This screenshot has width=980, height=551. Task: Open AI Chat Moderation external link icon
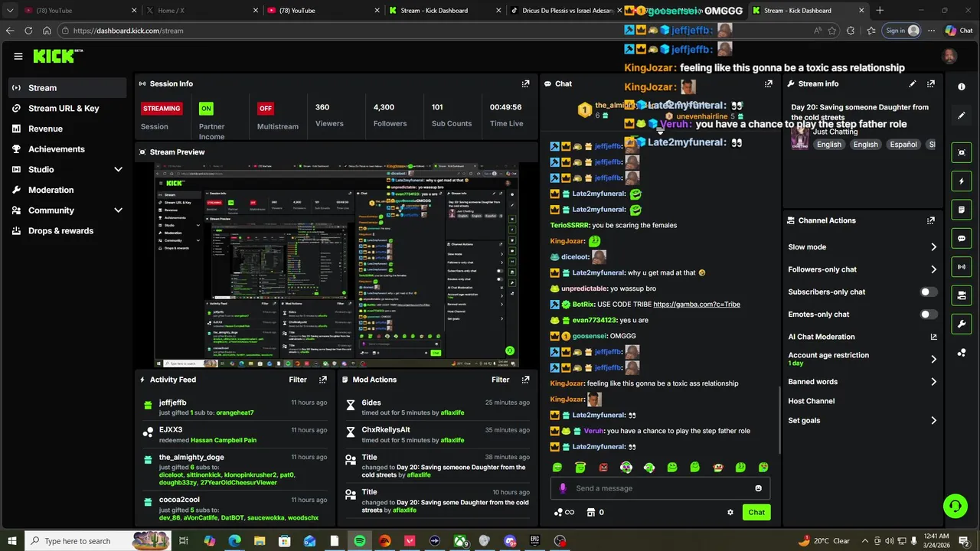click(933, 337)
